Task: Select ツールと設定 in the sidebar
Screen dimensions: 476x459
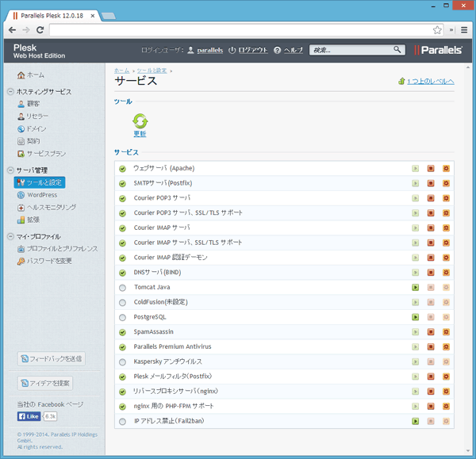Action: [x=40, y=182]
